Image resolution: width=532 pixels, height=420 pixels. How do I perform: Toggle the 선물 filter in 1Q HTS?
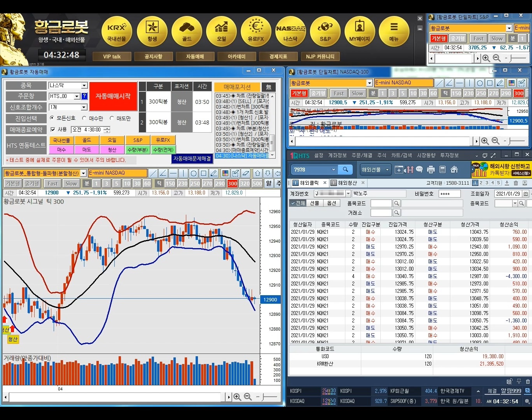[315, 203]
